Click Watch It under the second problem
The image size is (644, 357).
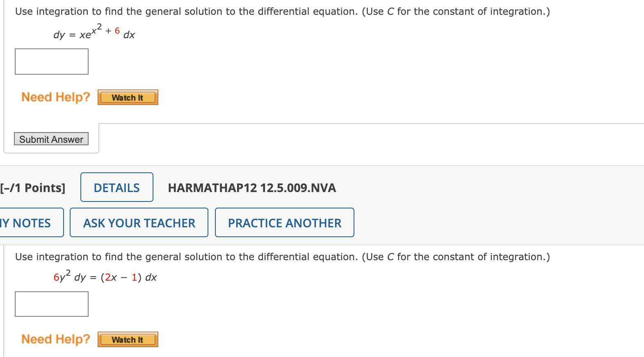point(128,339)
